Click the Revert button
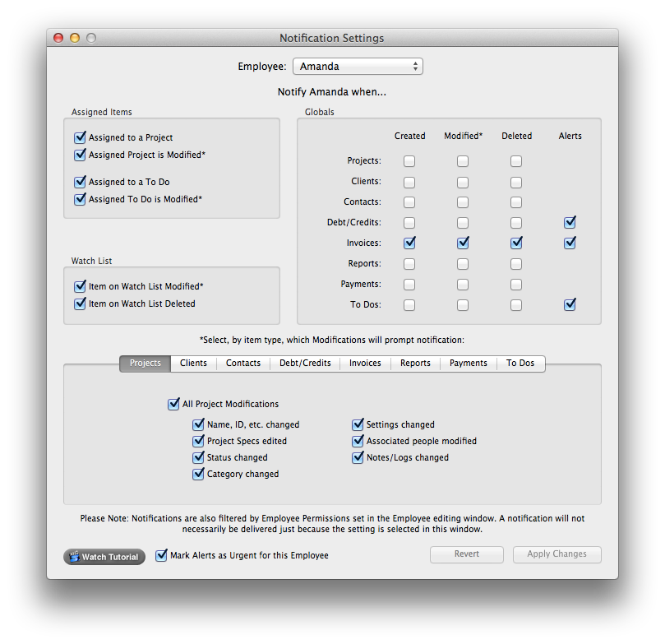 point(466,554)
